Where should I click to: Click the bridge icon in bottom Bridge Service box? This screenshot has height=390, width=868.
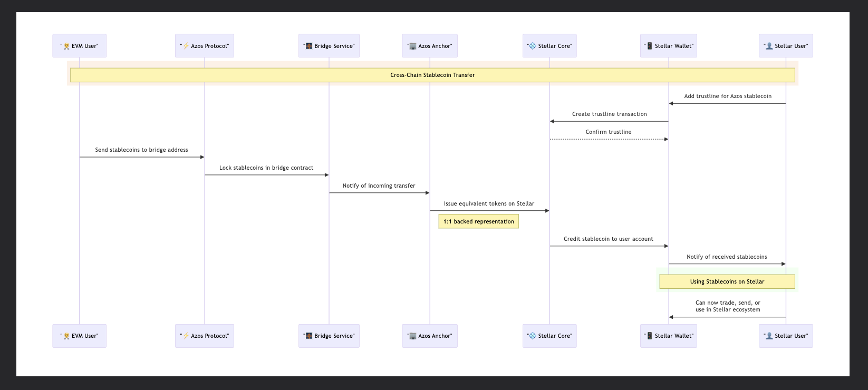point(309,336)
